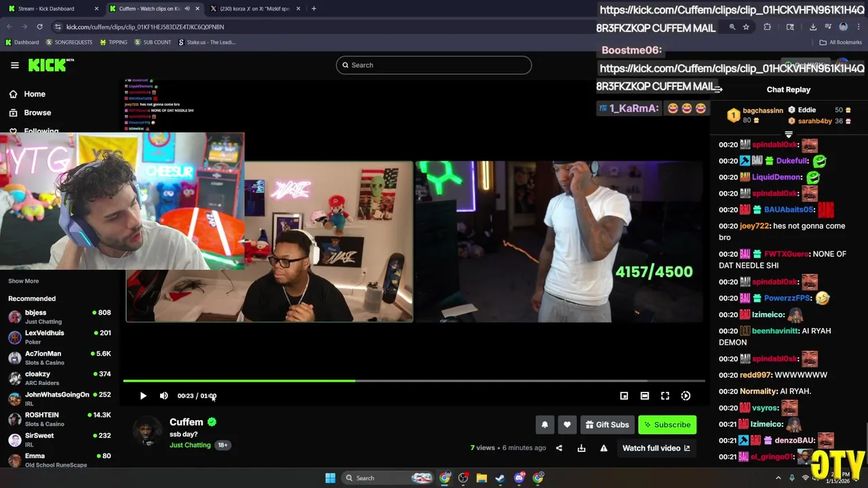Open the Kick hamburger menu
This screenshot has height=488, width=868.
pos(14,65)
